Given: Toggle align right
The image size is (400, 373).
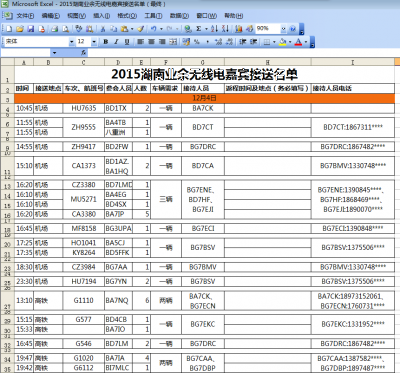Looking at the screenshot, I should point(162,42).
